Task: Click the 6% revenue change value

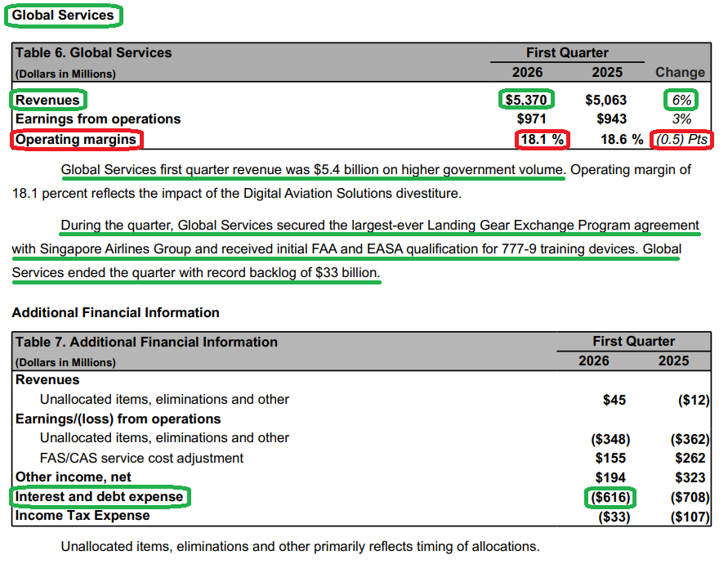Action: [681, 100]
